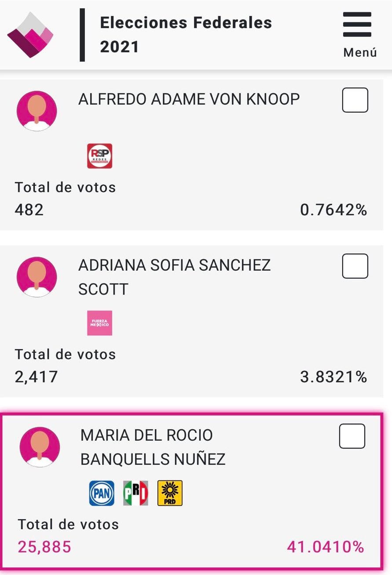Click Maria del Rocio Banquells' avatar

click(x=40, y=446)
